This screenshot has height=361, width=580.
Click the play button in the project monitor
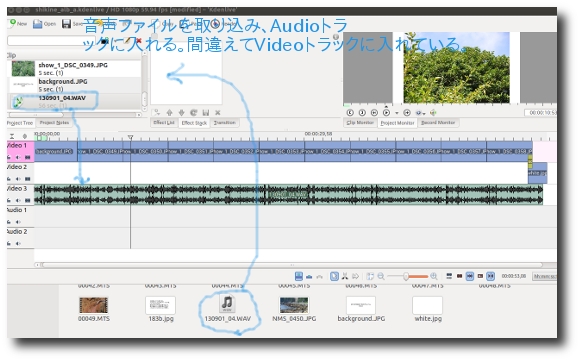click(x=386, y=112)
